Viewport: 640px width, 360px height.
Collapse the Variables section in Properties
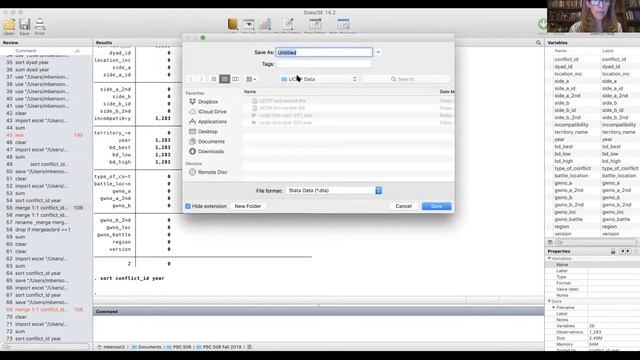pyautogui.click(x=549, y=258)
